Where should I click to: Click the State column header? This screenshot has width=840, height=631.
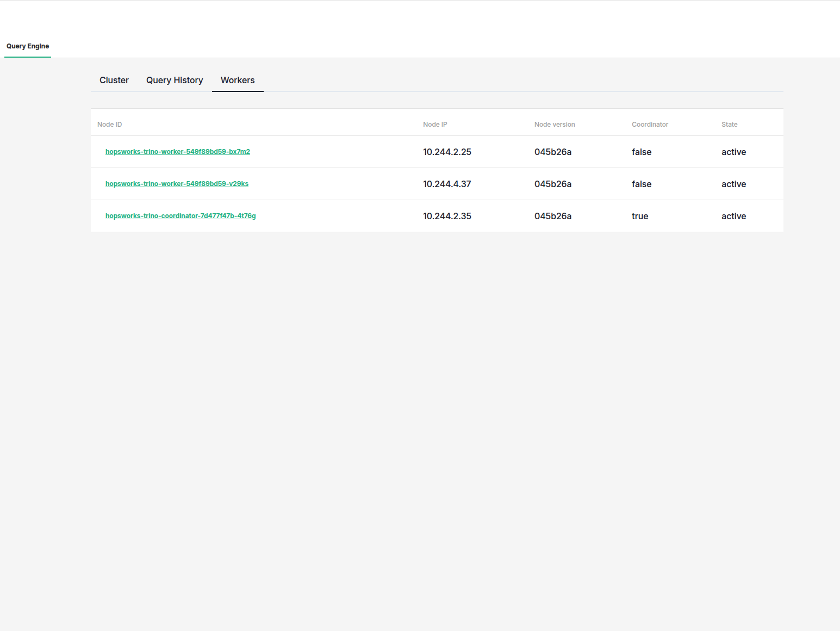[x=729, y=125]
